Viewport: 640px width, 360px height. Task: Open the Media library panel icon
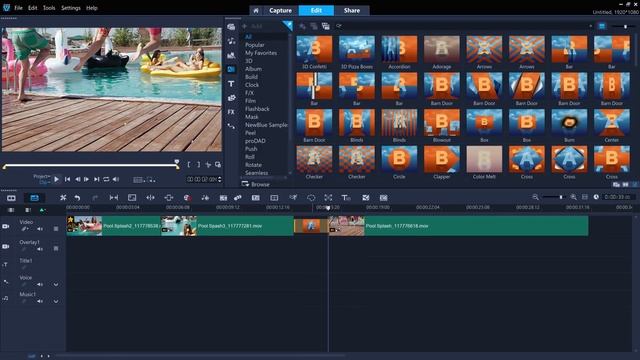point(231,27)
